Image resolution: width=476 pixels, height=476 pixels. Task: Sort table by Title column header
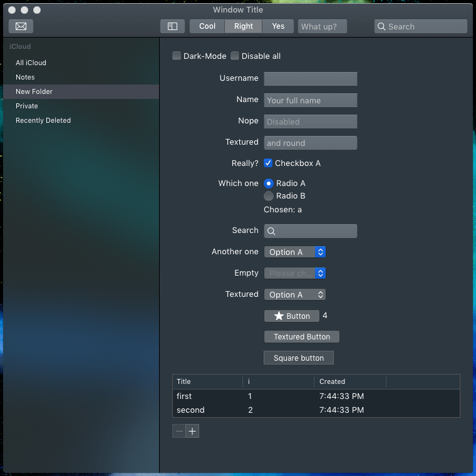(208, 381)
